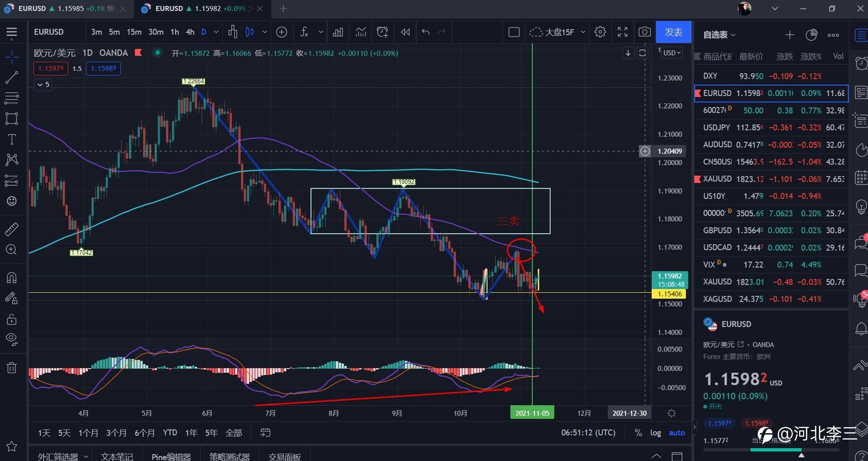Add symbol to compare with plus icon

(282, 32)
